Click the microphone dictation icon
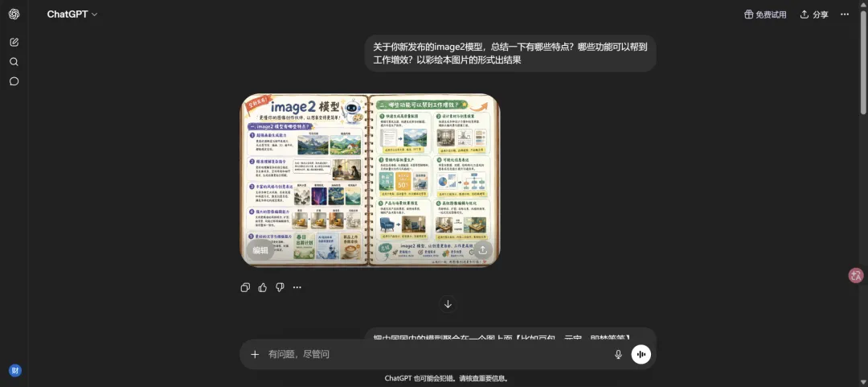The height and width of the screenshot is (387, 868). 618,354
